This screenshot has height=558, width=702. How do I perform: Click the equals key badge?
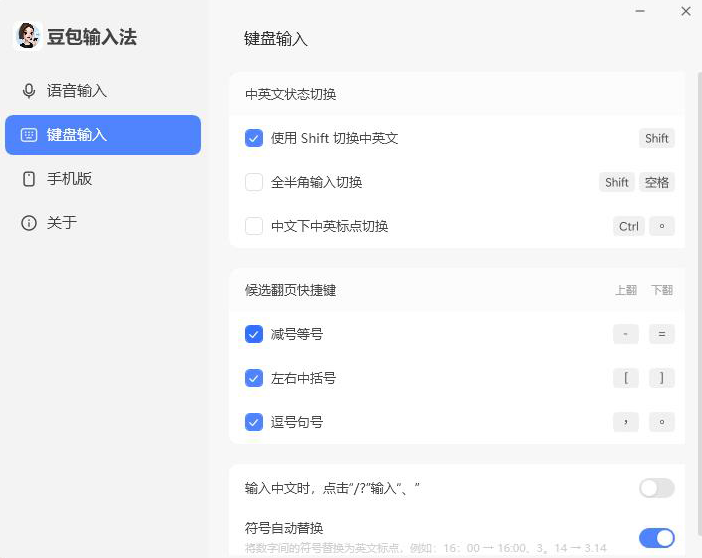(662, 334)
